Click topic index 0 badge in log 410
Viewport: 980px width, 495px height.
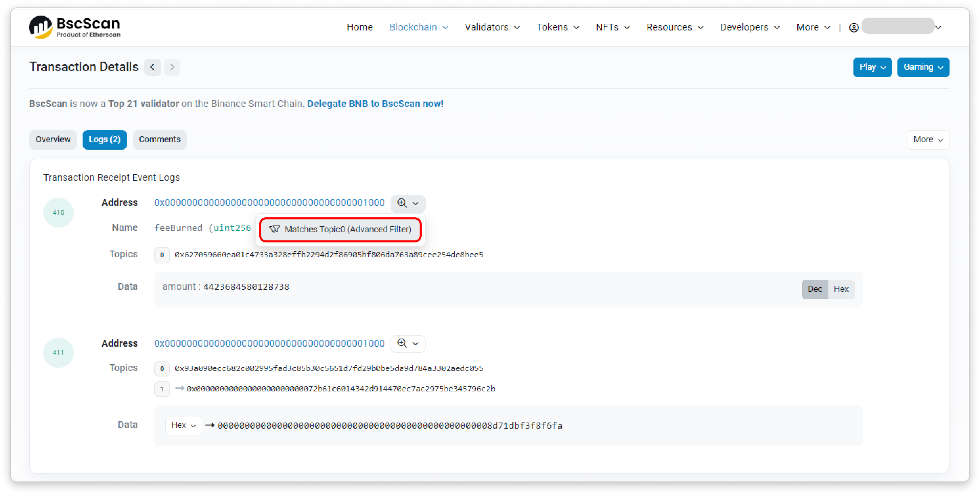(x=162, y=255)
